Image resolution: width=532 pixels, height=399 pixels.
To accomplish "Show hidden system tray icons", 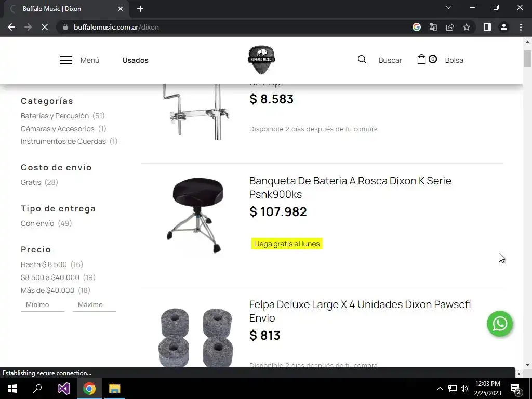I will click(x=440, y=389).
